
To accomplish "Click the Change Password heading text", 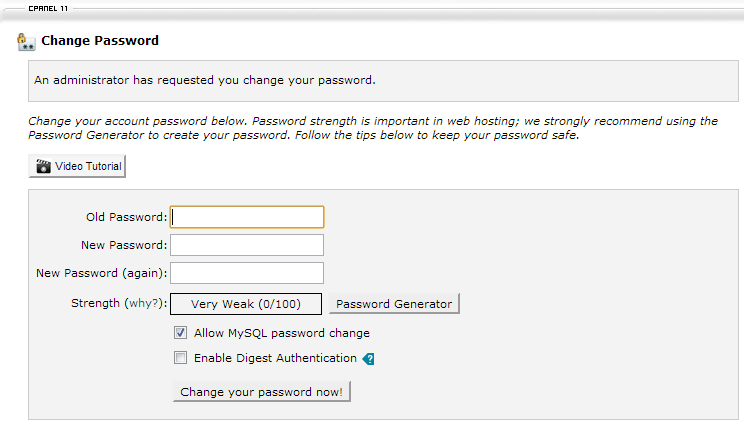I will [x=100, y=42].
